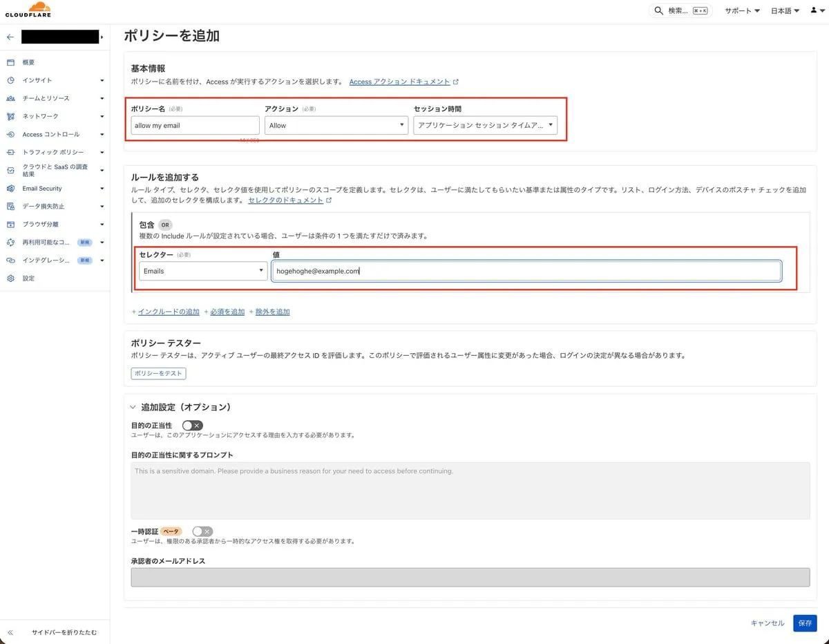Open the アクション Allow dropdown
The image size is (829, 644).
click(336, 125)
